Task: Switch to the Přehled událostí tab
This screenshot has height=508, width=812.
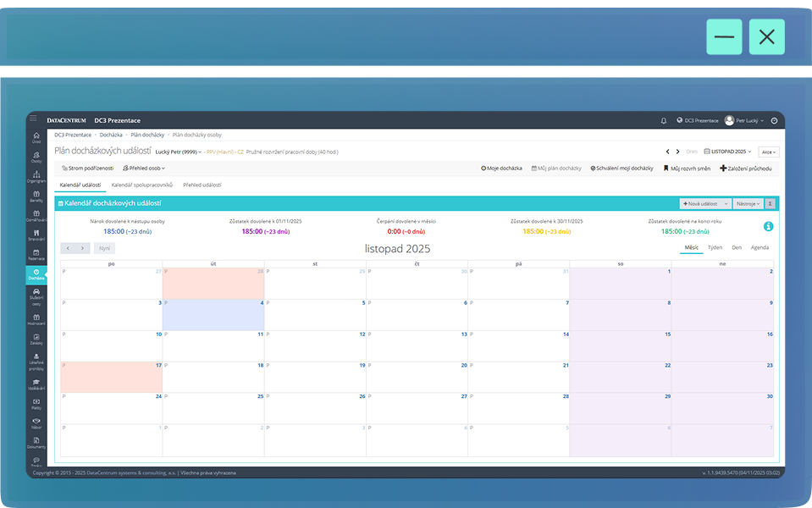Action: (202, 185)
